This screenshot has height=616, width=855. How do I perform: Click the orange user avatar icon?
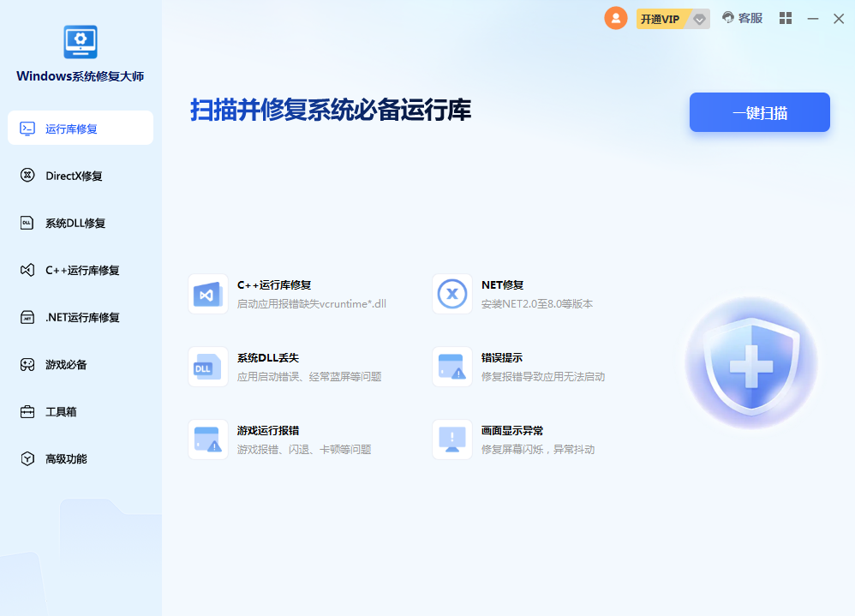(616, 18)
